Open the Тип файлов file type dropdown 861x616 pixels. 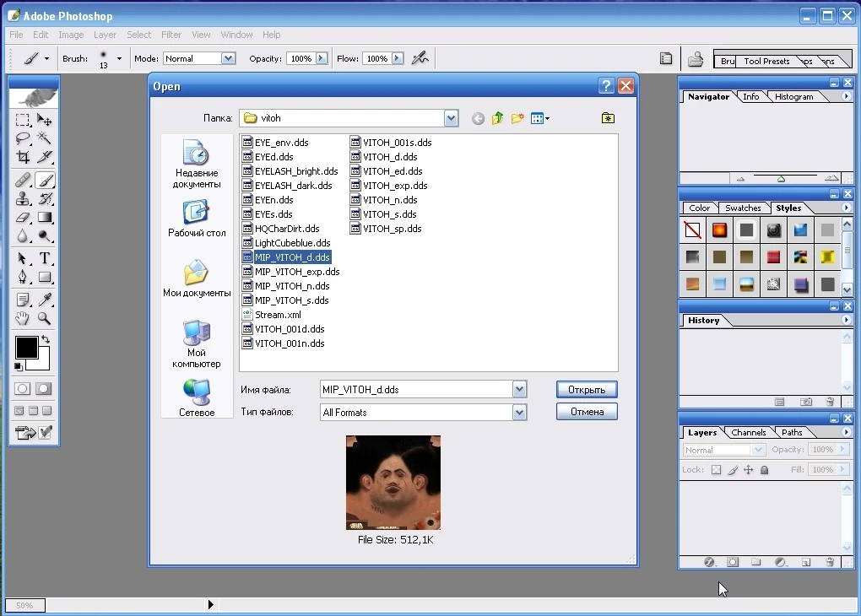click(521, 412)
